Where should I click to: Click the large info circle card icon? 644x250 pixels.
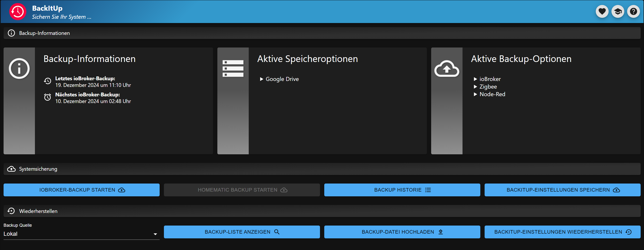click(x=19, y=68)
